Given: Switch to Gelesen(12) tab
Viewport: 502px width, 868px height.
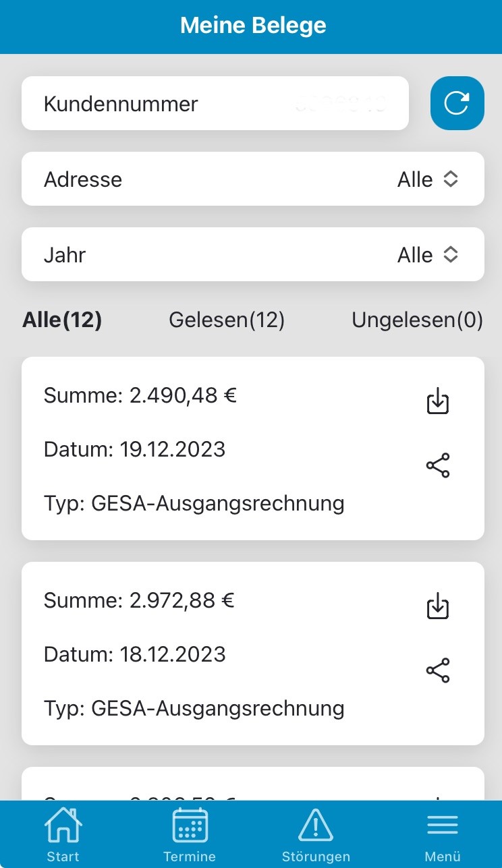Looking at the screenshot, I should pyautogui.click(x=227, y=320).
